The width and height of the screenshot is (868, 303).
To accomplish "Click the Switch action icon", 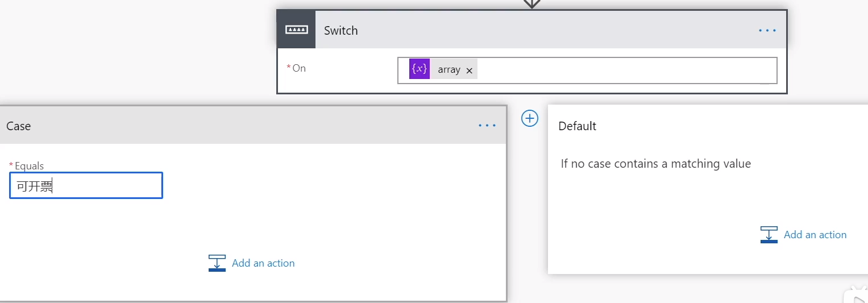I will click(296, 30).
